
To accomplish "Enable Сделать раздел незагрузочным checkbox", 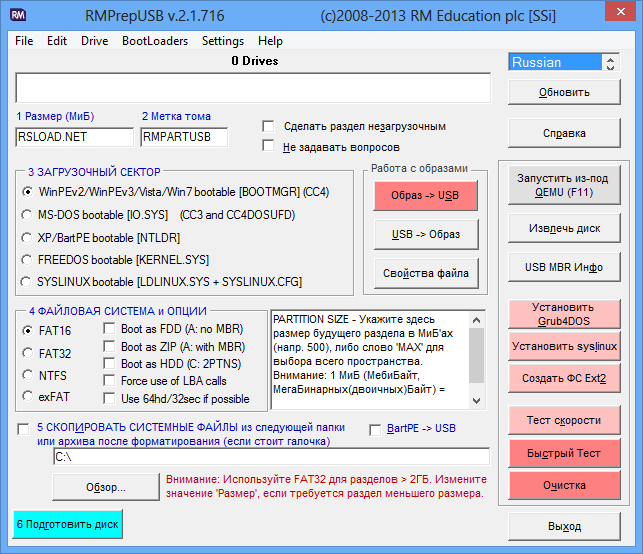I will pos(268,126).
